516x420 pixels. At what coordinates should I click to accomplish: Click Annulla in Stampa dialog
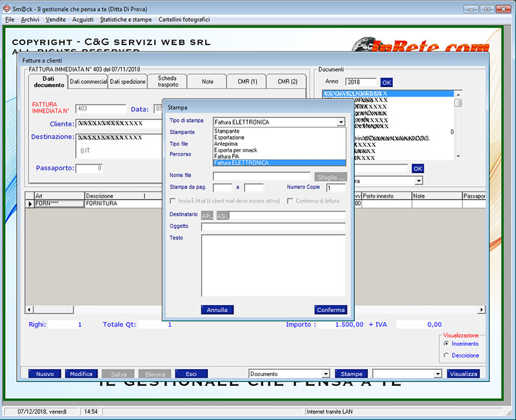[x=217, y=310]
